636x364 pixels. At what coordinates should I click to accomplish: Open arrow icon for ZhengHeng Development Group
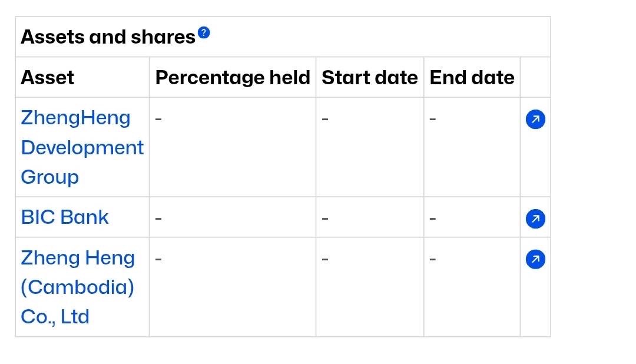tap(535, 120)
